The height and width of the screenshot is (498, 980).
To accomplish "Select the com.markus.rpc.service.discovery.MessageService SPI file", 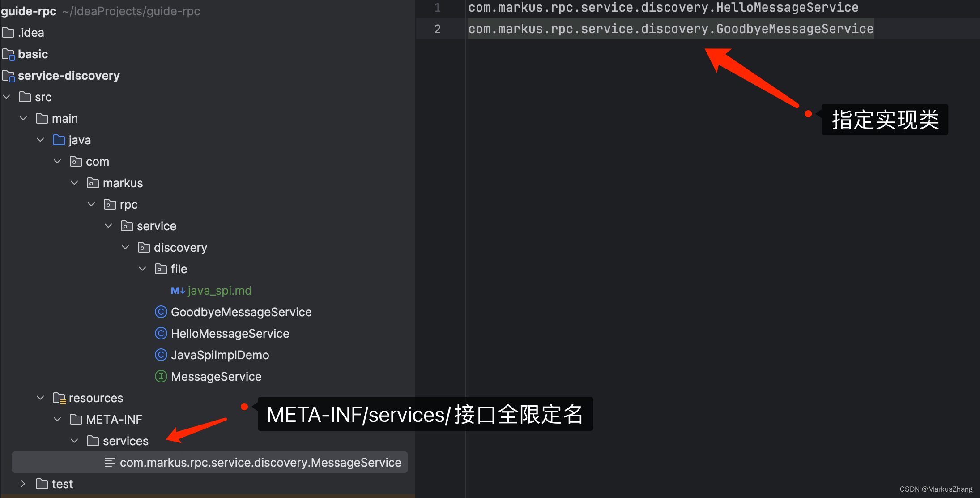I will [210, 462].
